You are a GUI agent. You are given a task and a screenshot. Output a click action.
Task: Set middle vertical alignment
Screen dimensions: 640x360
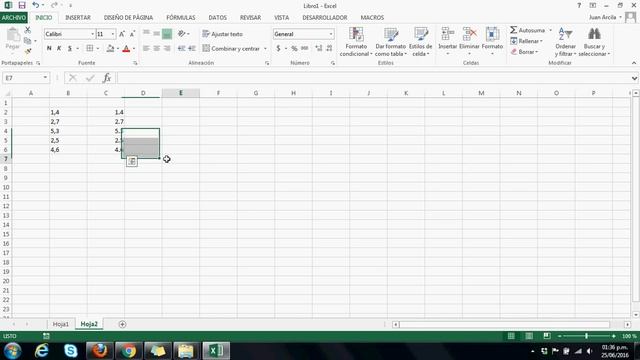[x=156, y=34]
